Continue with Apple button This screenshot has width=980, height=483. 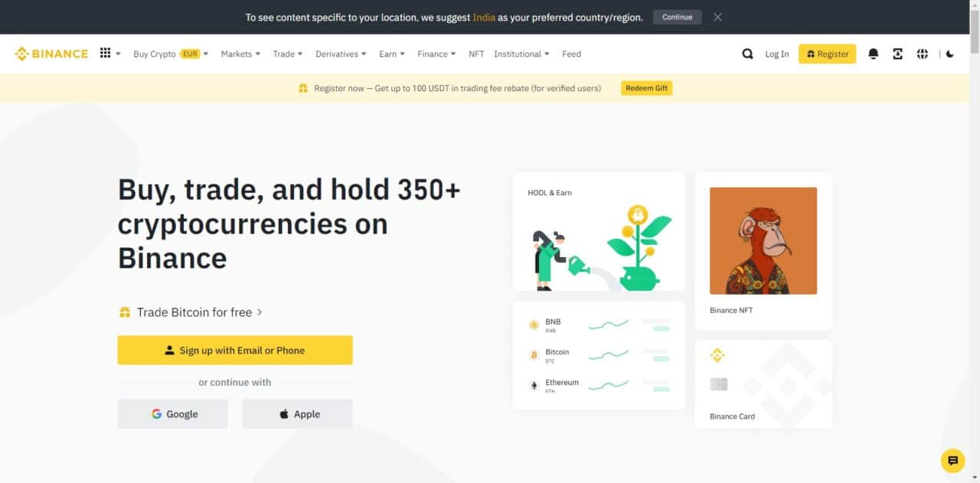pyautogui.click(x=298, y=413)
